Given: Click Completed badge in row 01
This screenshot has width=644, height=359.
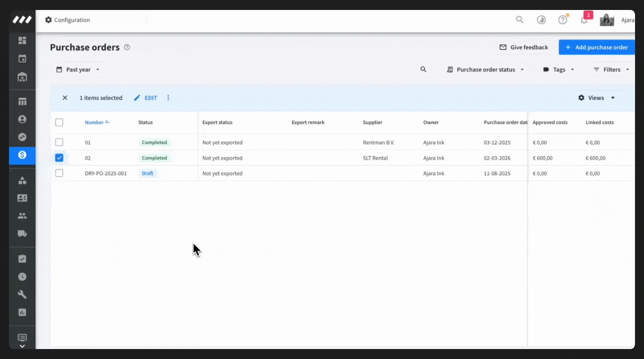Looking at the screenshot, I should pyautogui.click(x=155, y=142).
